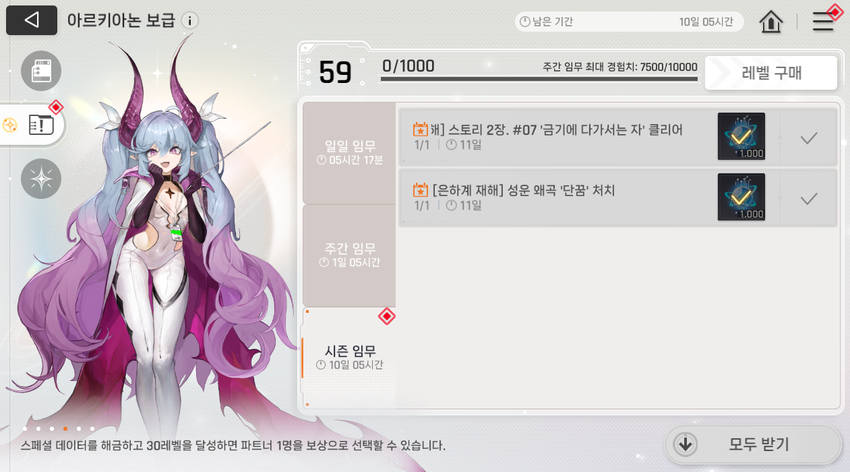Click reward thumbnail for 은하계 재해 mission
The height and width of the screenshot is (472, 850).
pos(741,197)
